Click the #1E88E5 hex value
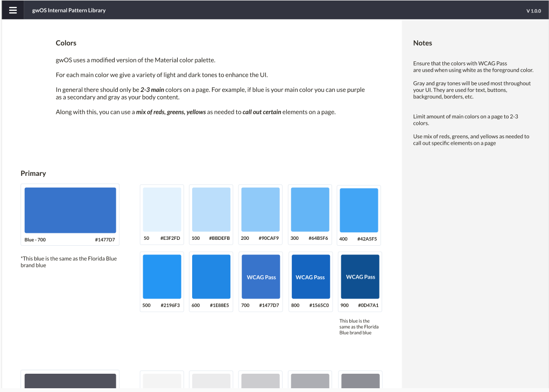 220,305
